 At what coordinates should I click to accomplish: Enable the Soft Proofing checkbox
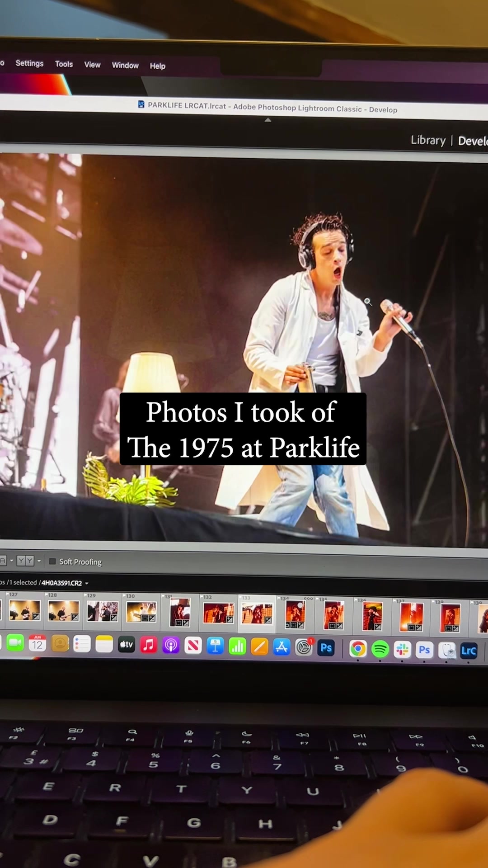52,561
